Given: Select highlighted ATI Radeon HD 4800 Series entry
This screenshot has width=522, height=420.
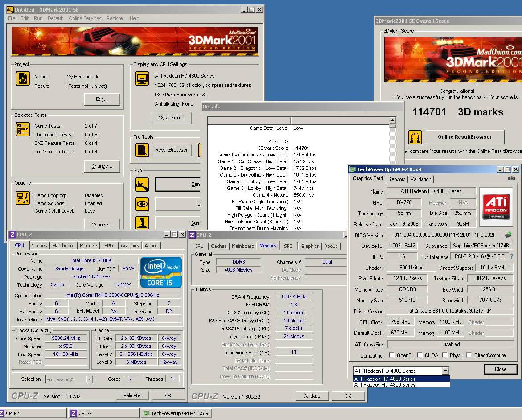Looking at the screenshot, I should 402,379.
